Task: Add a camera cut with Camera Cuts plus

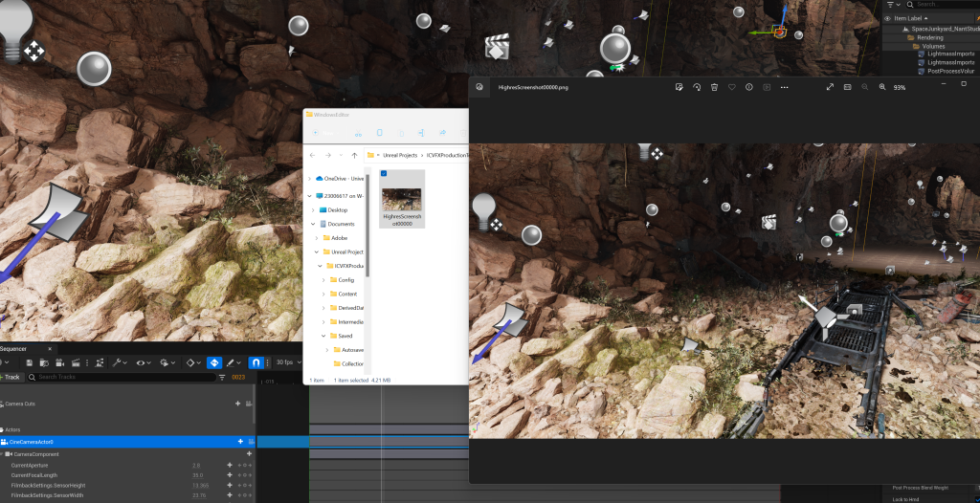Action: 238,404
